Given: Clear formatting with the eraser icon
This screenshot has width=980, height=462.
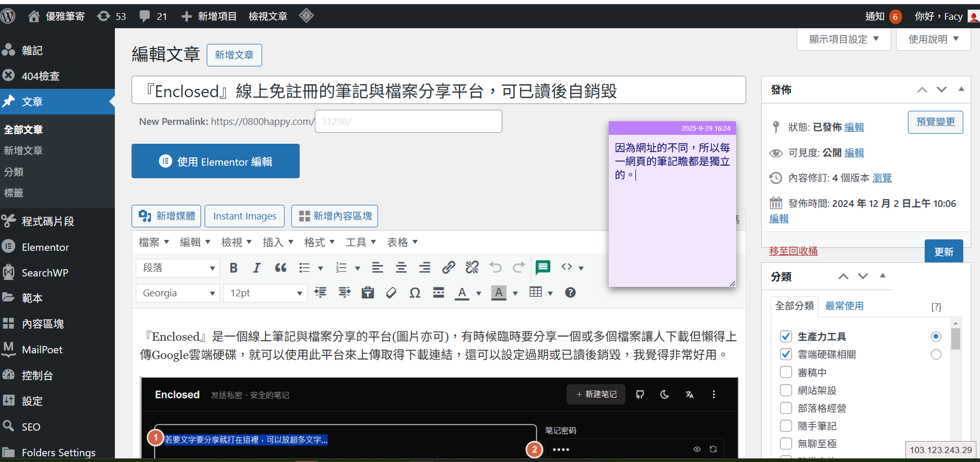Looking at the screenshot, I should point(391,293).
